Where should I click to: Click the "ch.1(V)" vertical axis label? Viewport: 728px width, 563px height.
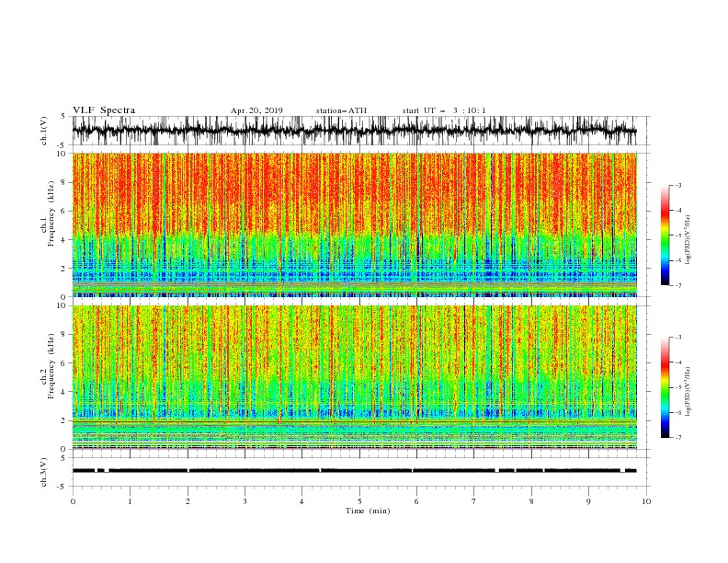point(44,131)
